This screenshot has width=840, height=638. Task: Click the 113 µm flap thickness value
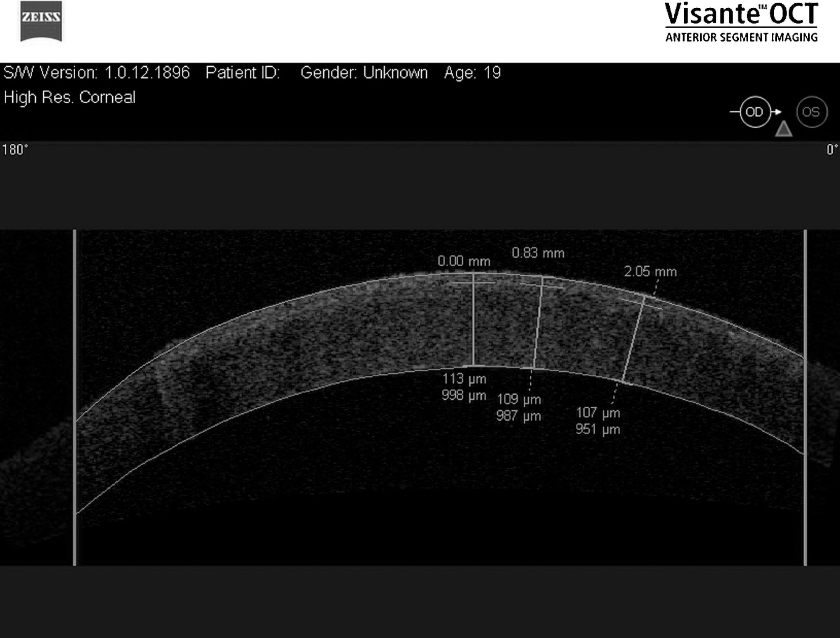(x=464, y=379)
